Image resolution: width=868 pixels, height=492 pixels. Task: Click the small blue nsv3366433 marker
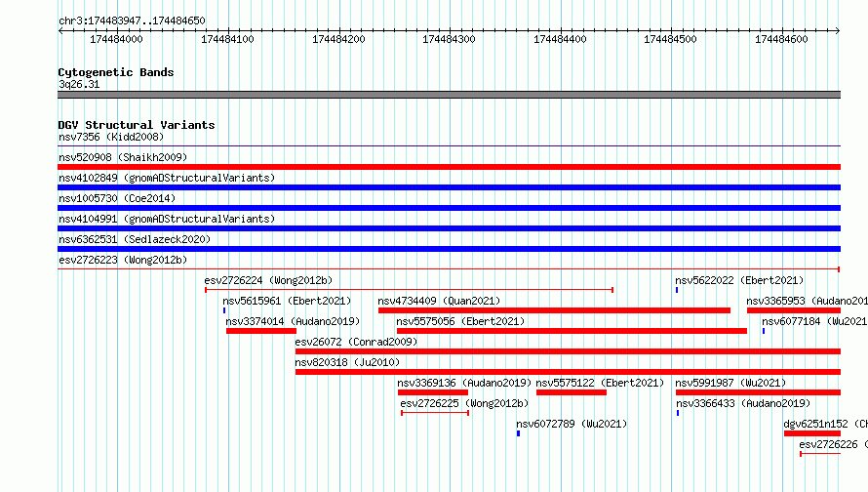coord(678,413)
